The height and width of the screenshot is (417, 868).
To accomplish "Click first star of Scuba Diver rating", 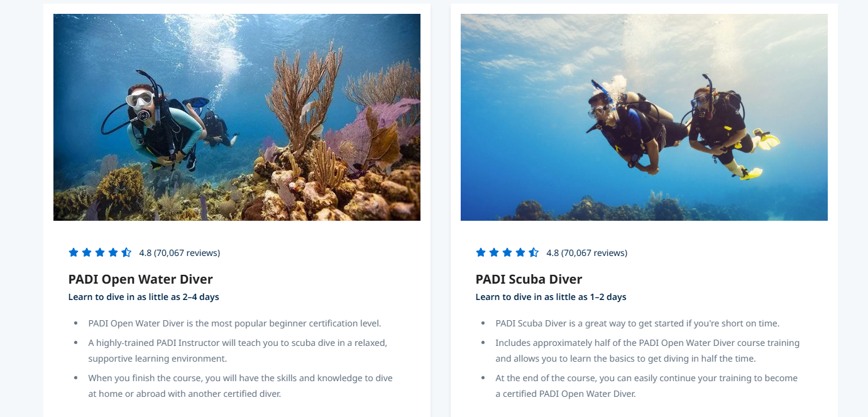I will [x=481, y=253].
